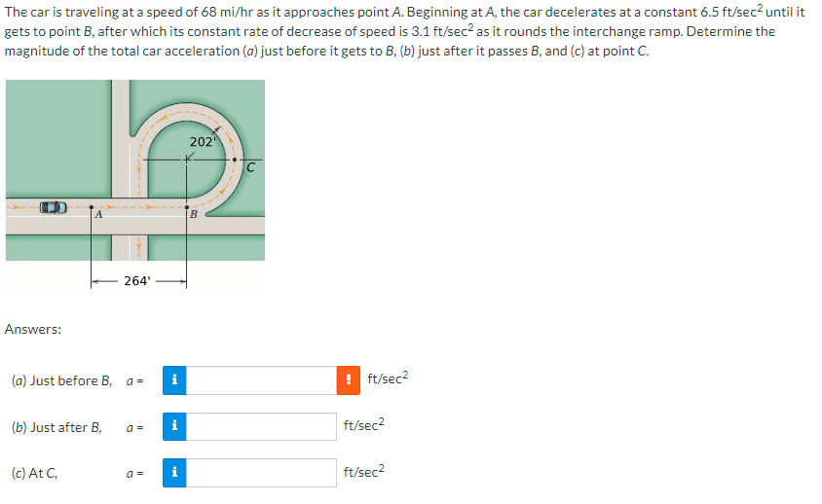Click point B marker on the diagram

(x=187, y=207)
